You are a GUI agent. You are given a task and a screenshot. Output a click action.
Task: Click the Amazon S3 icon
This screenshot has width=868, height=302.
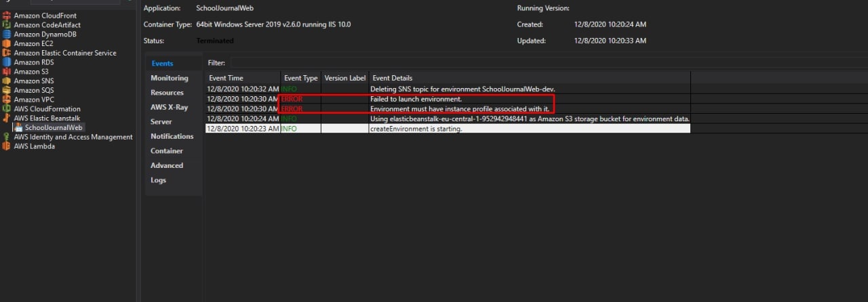[x=7, y=72]
